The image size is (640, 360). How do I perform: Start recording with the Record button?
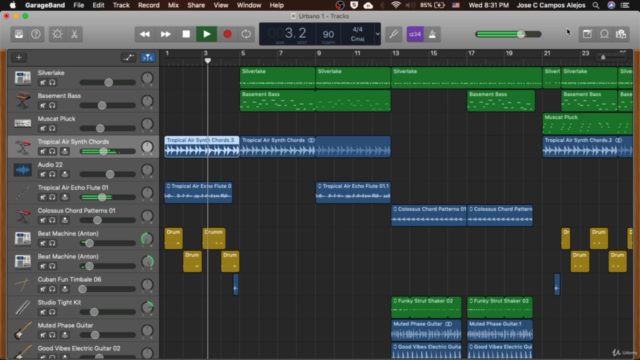click(x=227, y=34)
